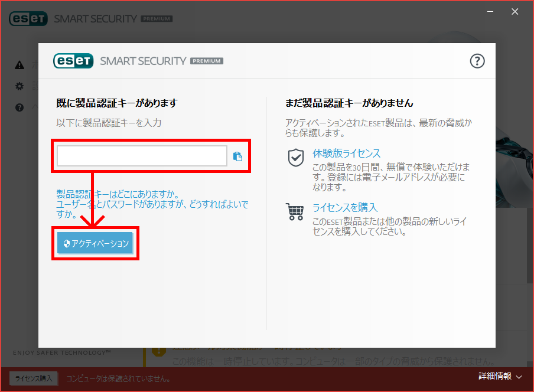Viewport: 534px width, 392px height.
Task: Click status text コンピュータは保護されていません
Action: tap(118, 379)
